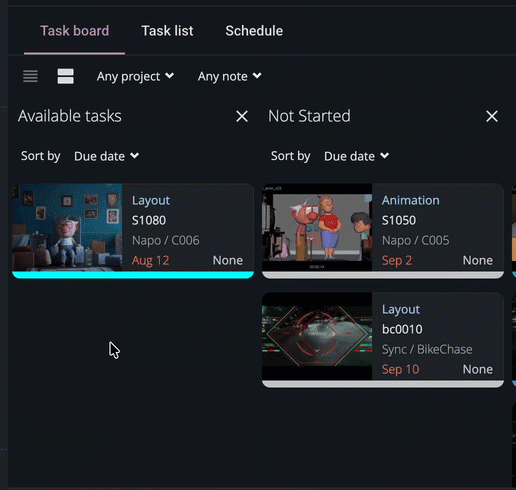Close the Available tasks column
This screenshot has width=516, height=490.
click(x=242, y=116)
